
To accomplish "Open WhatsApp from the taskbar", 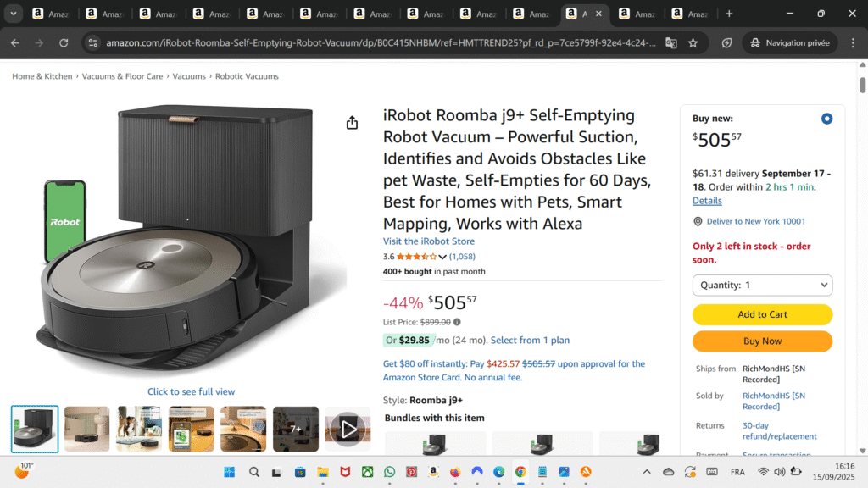I will click(389, 472).
